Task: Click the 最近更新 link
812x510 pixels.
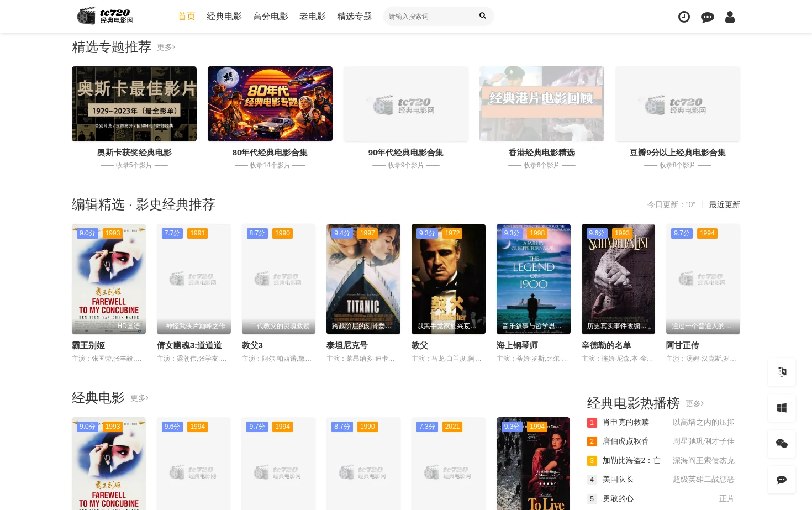Action: coord(725,204)
